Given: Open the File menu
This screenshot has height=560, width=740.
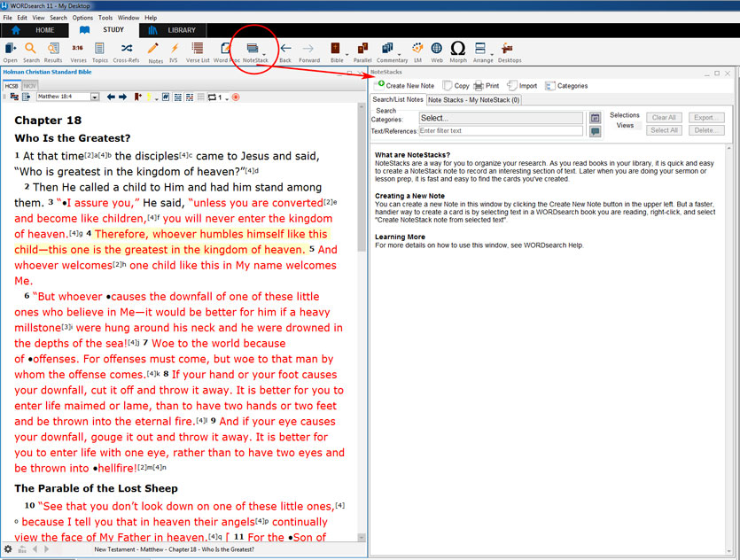Looking at the screenshot, I should (8, 18).
